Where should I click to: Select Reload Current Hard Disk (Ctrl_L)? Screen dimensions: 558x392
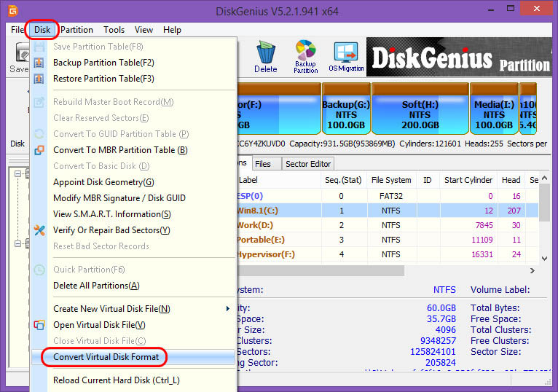coord(134,380)
